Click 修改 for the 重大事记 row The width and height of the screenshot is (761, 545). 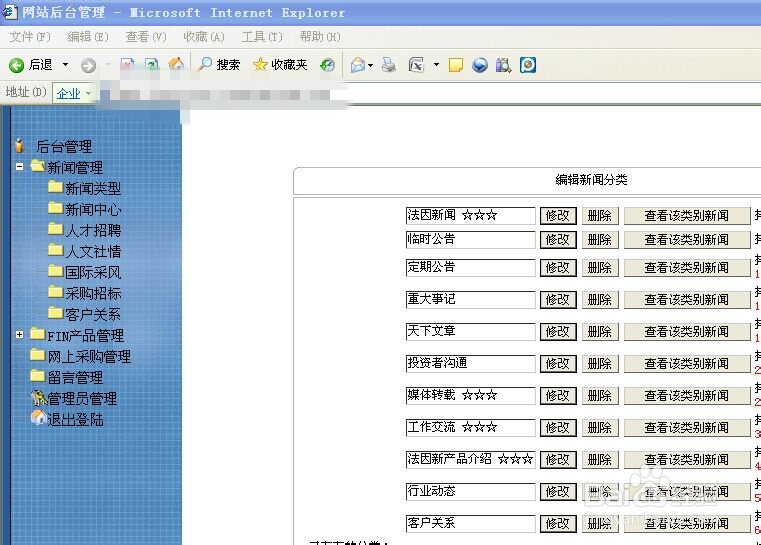558,299
